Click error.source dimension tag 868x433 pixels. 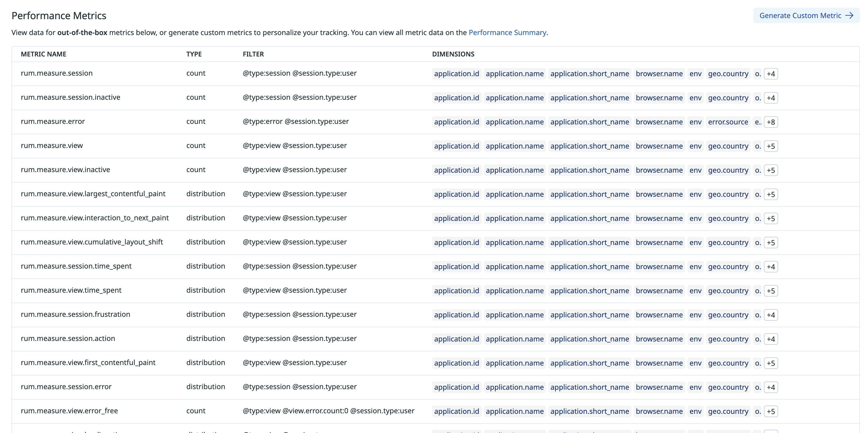[728, 122]
